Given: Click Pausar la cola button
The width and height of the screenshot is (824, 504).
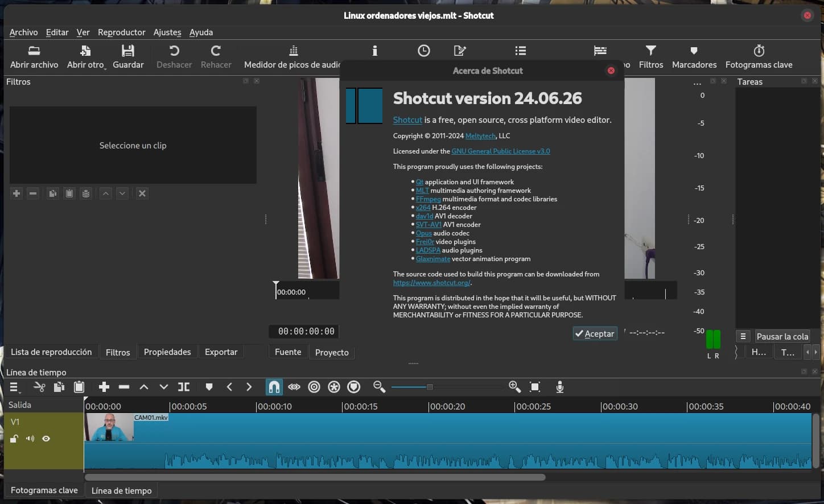Looking at the screenshot, I should pos(782,337).
